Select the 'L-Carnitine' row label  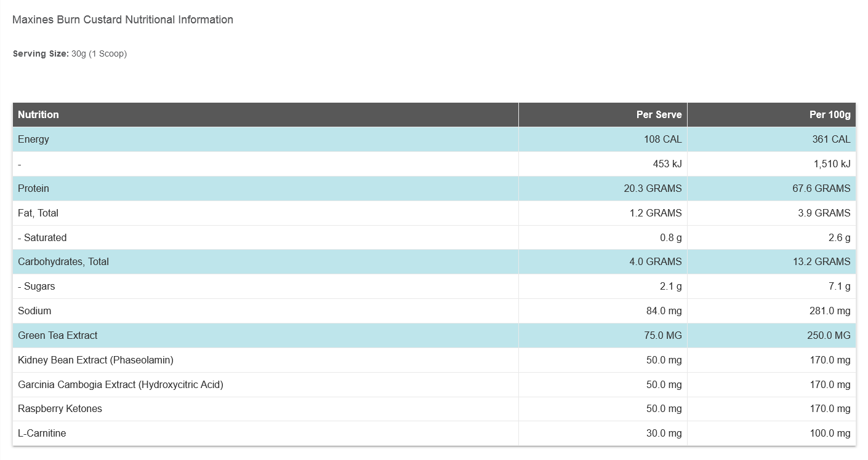coord(42,433)
